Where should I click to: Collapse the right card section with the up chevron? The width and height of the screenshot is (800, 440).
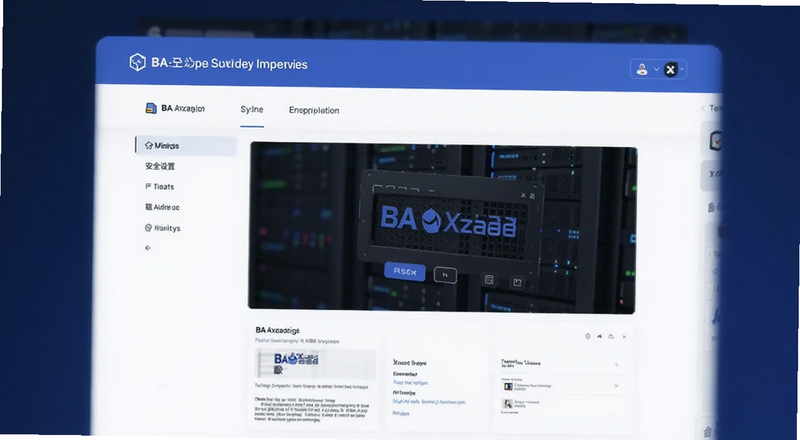click(617, 364)
